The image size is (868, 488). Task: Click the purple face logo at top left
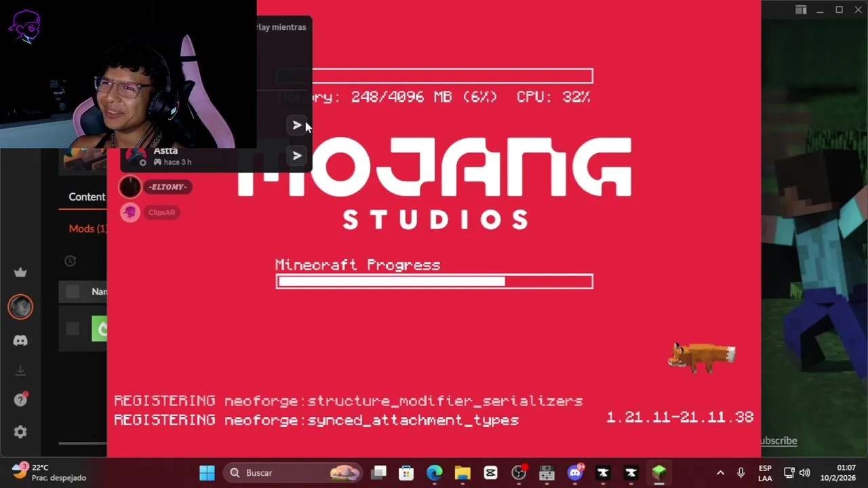point(25,27)
